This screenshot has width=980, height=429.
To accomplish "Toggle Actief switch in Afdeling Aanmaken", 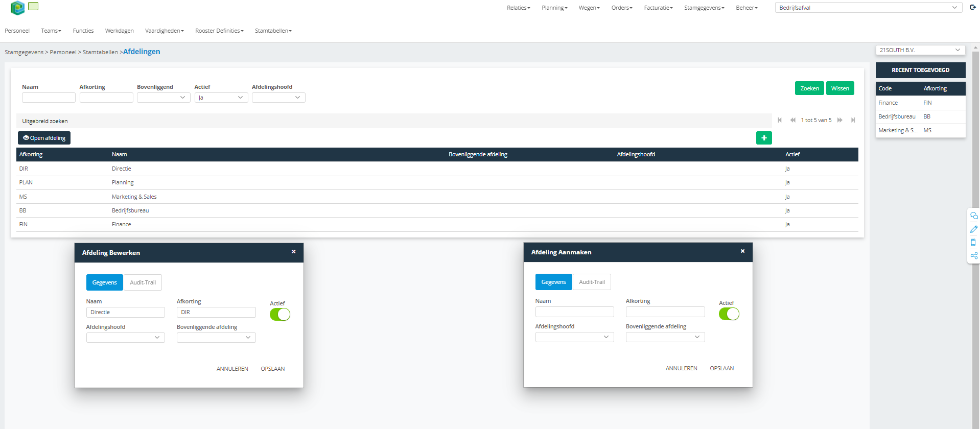I will tap(729, 314).
